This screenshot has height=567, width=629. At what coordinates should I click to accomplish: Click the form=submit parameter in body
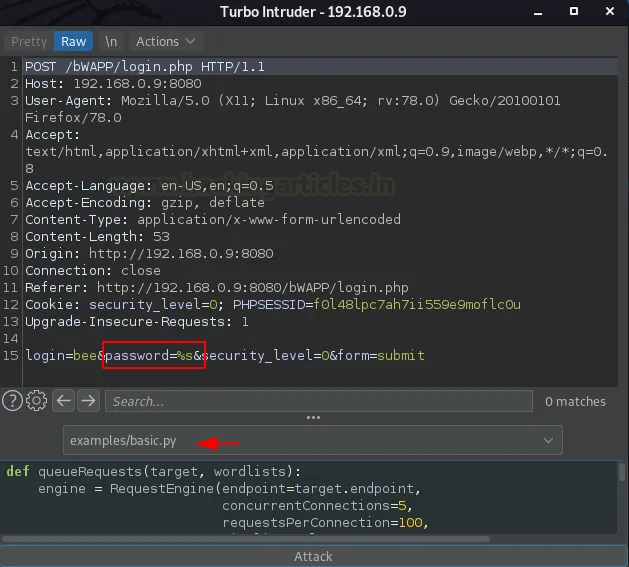[381, 356]
